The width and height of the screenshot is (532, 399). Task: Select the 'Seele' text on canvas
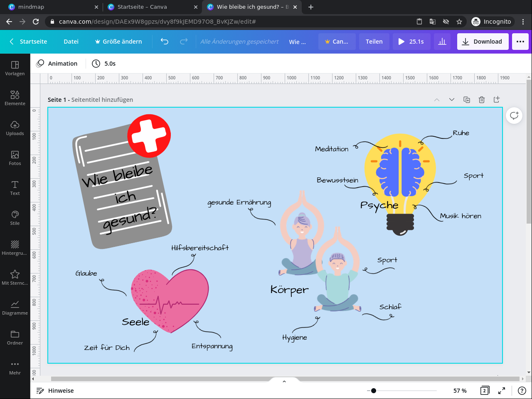135,322
